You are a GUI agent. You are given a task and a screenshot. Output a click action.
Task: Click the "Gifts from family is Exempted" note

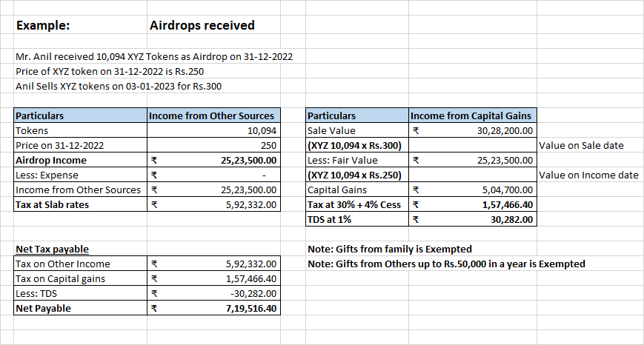(x=390, y=249)
